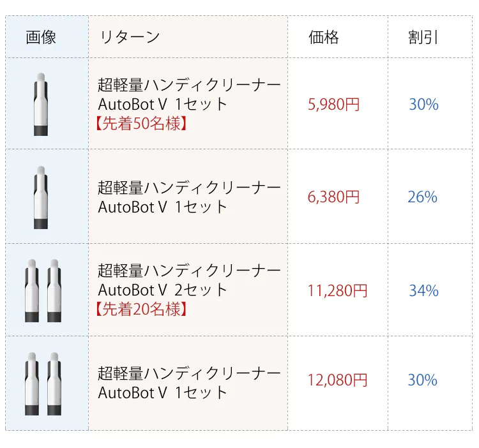Screen dimensions: 479x448
Task: Open the return name in the 6,380円 row
Action: (189, 197)
